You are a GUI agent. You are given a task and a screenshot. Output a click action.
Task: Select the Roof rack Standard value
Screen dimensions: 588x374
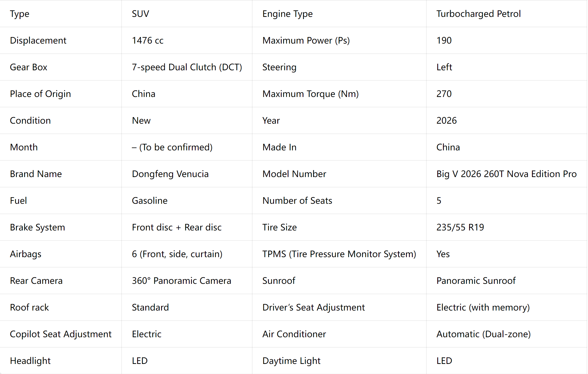(150, 307)
